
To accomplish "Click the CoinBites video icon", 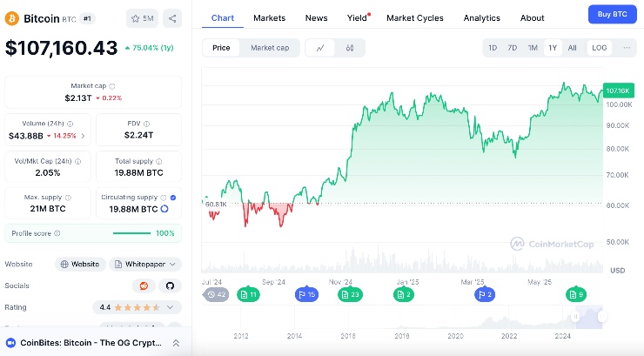I will 10,343.
